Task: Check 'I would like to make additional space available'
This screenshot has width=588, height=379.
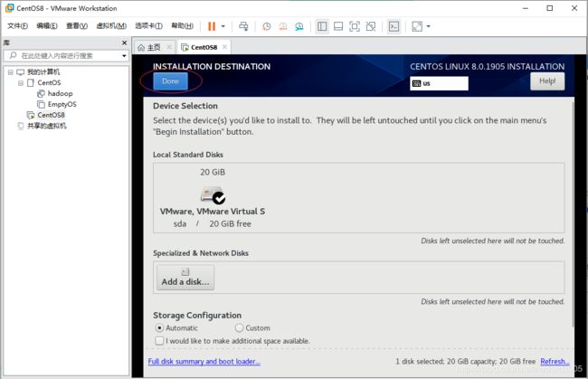Action: (159, 341)
